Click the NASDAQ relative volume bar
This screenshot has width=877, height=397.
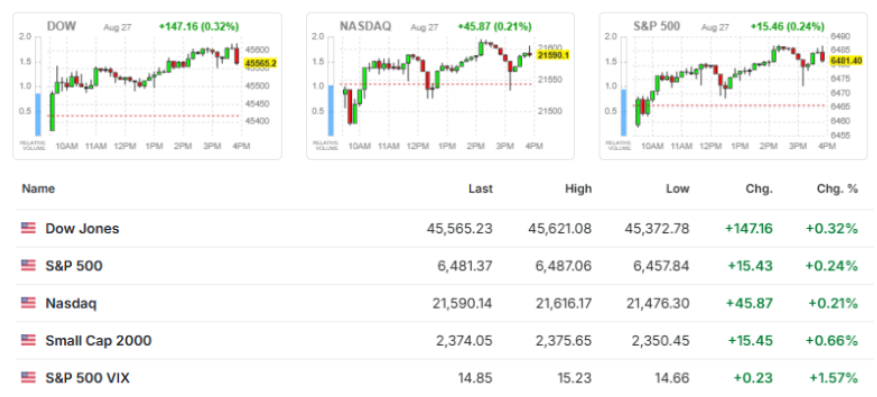331,110
